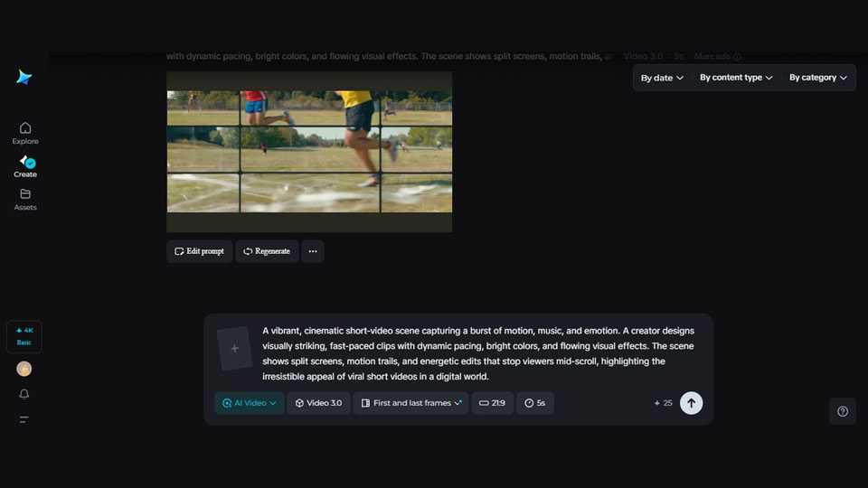Open the notifications bell
Image resolution: width=868 pixels, height=488 pixels.
[x=24, y=394]
